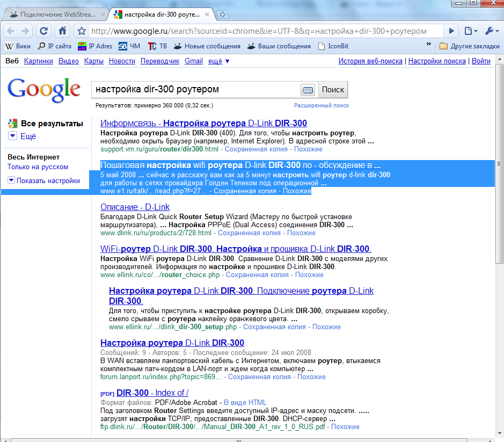
Task: Open the lanport forum Настройка роутера result
Action: [172, 343]
